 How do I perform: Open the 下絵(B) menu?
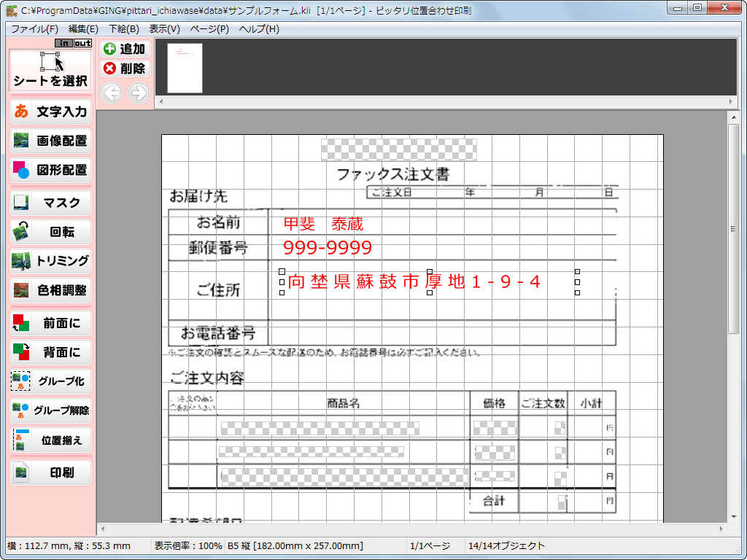[124, 29]
